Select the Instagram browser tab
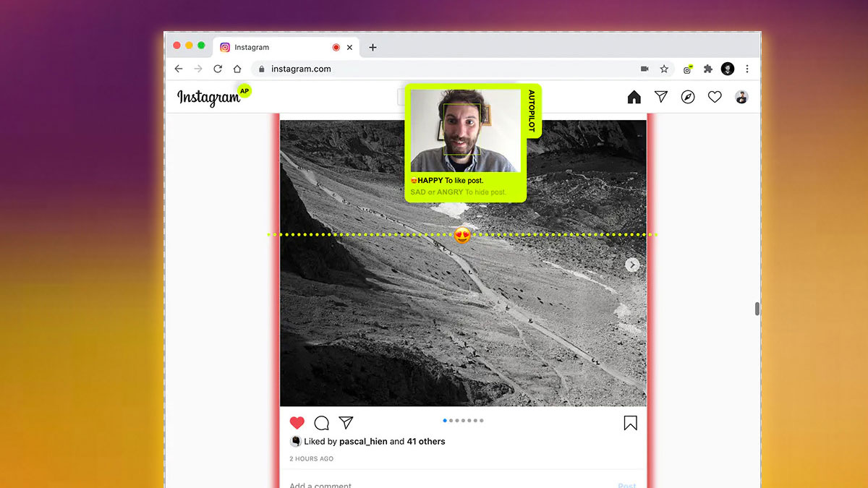This screenshot has height=488, width=868. pos(275,47)
